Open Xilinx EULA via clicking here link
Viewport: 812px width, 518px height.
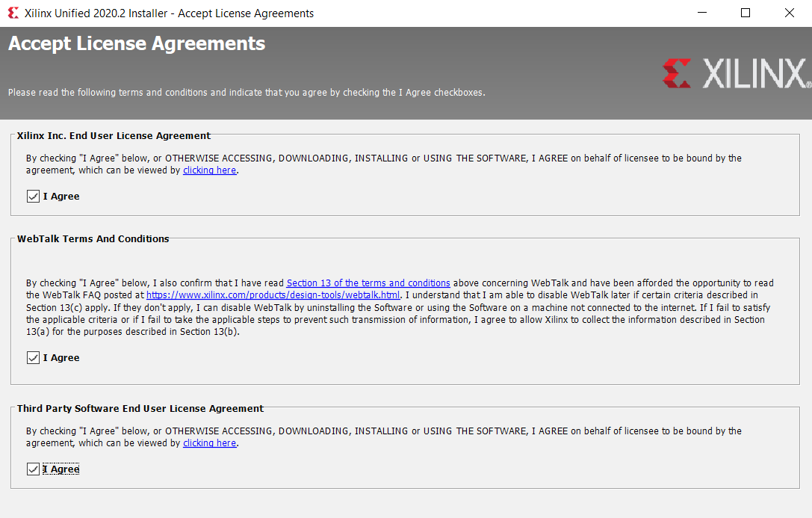210,170
